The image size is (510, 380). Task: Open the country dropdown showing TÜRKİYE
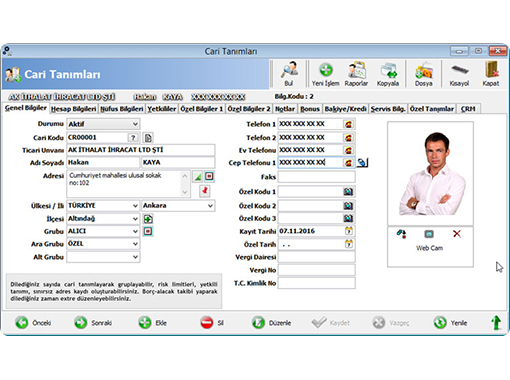point(103,206)
